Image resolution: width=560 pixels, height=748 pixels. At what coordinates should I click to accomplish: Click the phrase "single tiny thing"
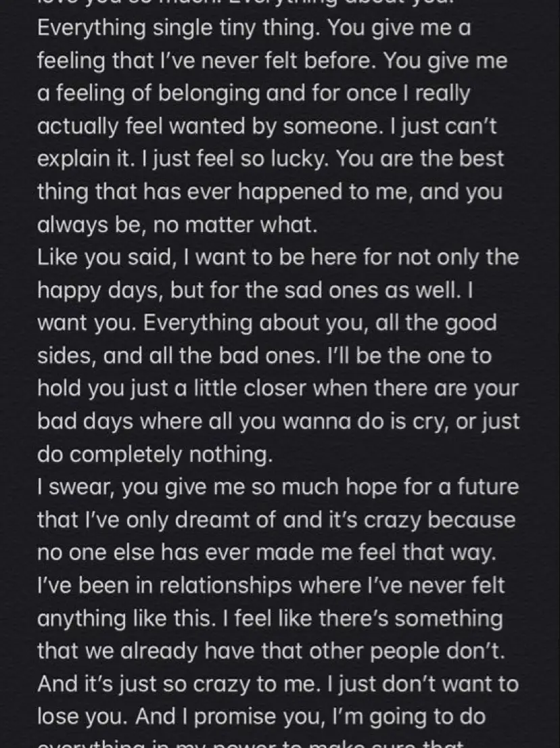point(235,28)
